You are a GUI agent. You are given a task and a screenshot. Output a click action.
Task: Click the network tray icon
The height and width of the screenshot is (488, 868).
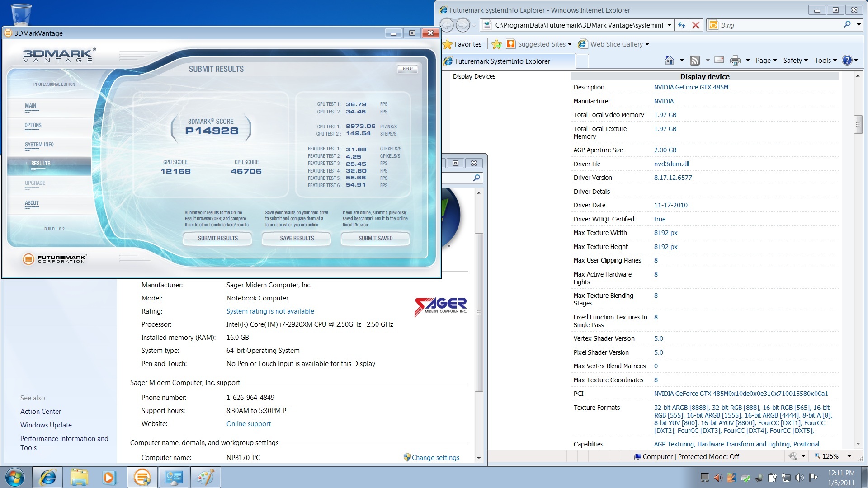point(786,478)
